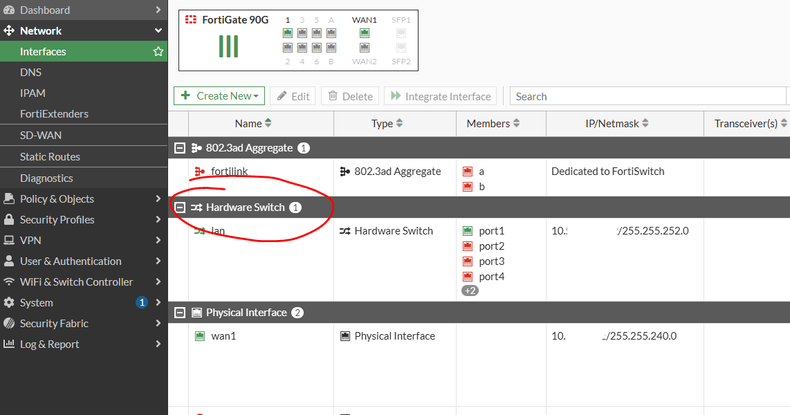Collapse the 802.3ad Aggregate group
The height and width of the screenshot is (415, 790).
180,148
